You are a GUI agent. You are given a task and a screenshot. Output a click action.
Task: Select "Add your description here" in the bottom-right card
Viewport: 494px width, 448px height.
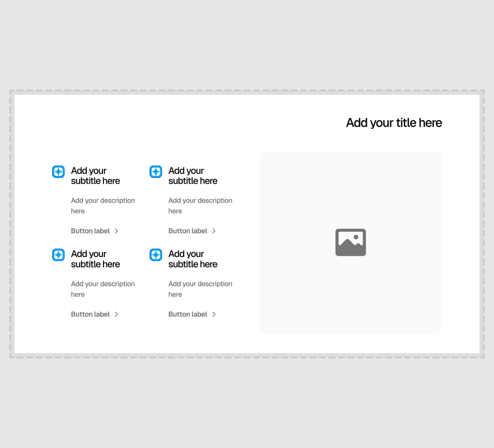[x=200, y=289]
